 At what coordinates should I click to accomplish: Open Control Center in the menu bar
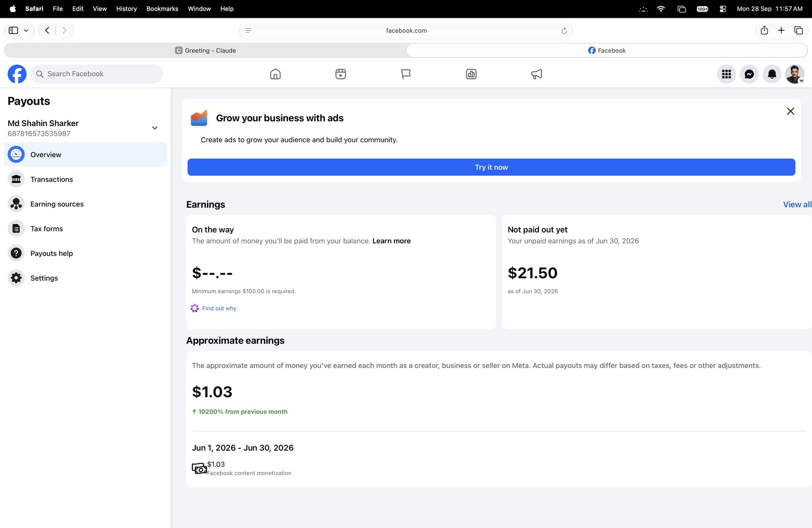pos(723,9)
